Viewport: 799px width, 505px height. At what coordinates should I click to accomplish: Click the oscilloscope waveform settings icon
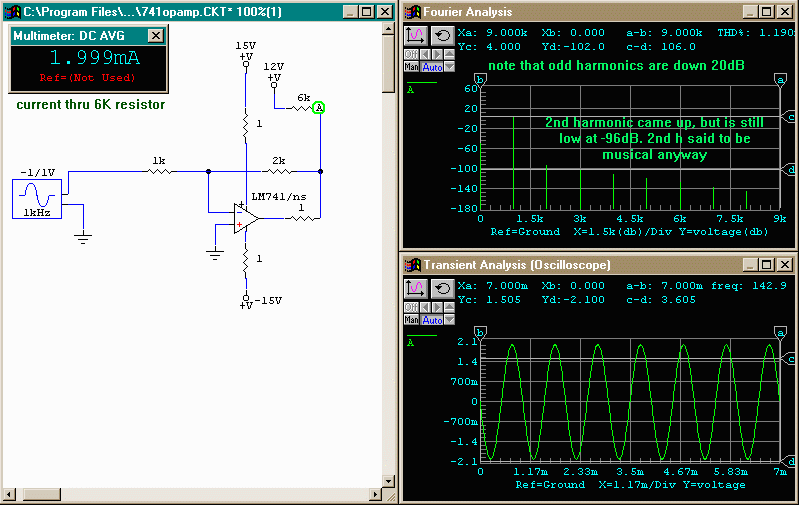tap(415, 288)
